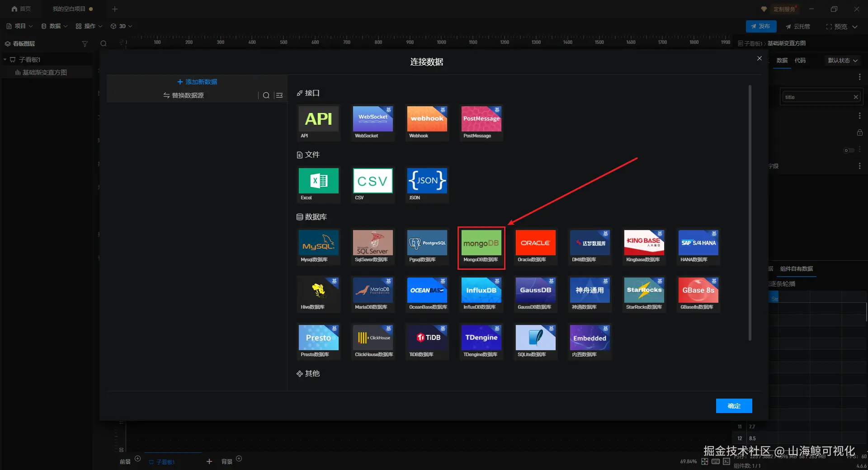Toggle the switch in right panel
The width and height of the screenshot is (868, 470).
(849, 150)
